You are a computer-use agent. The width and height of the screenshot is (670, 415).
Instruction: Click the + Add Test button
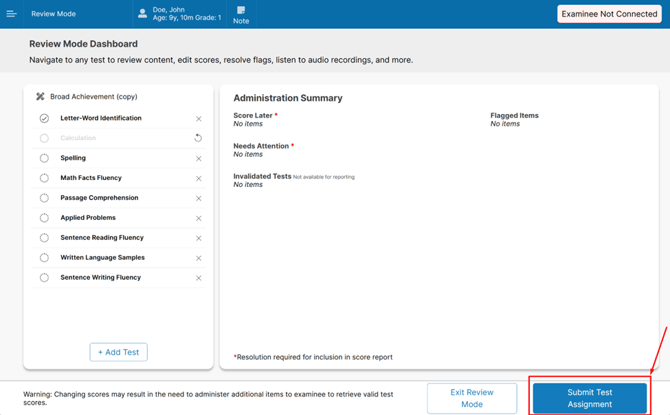[118, 352]
